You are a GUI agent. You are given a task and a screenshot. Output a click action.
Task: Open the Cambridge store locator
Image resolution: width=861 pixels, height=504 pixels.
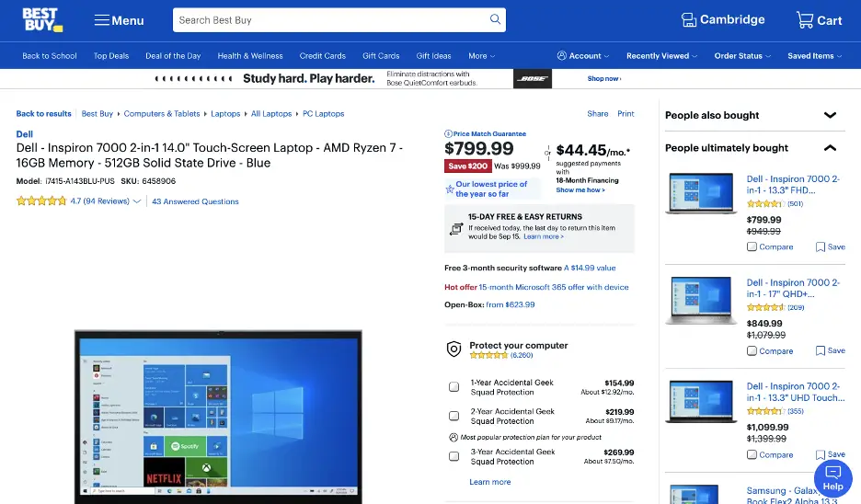723,19
